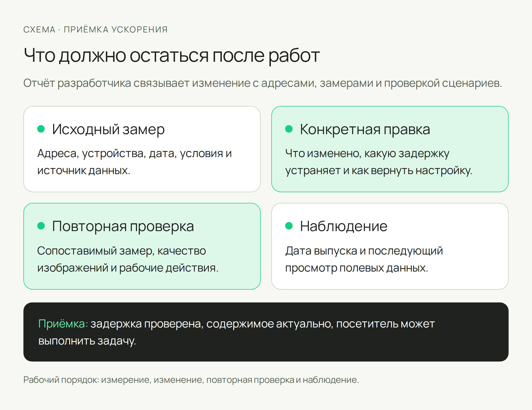Click the green word Приёмка: in dark banner
This screenshot has height=410, width=532.
63,324
